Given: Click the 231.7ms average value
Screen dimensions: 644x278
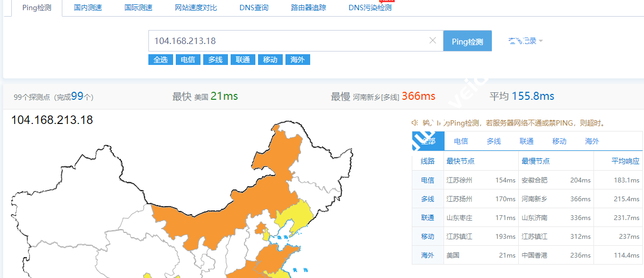Looking at the screenshot, I should (626, 218).
